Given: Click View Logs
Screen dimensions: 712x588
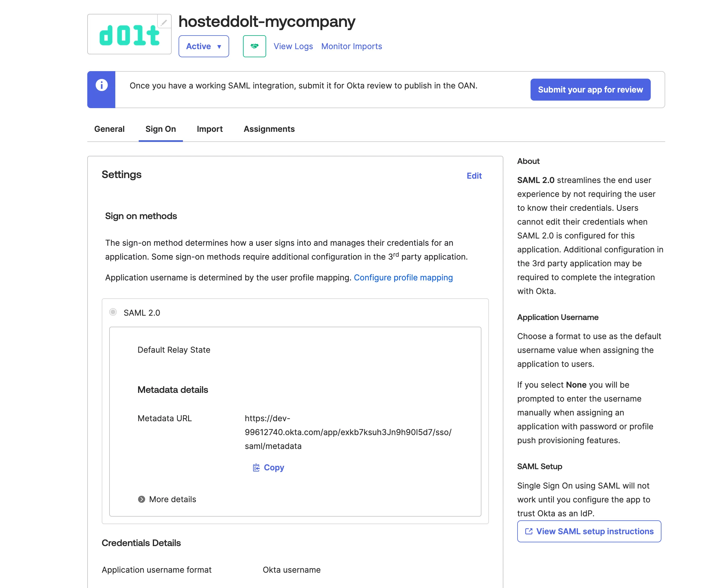Looking at the screenshot, I should (x=293, y=46).
